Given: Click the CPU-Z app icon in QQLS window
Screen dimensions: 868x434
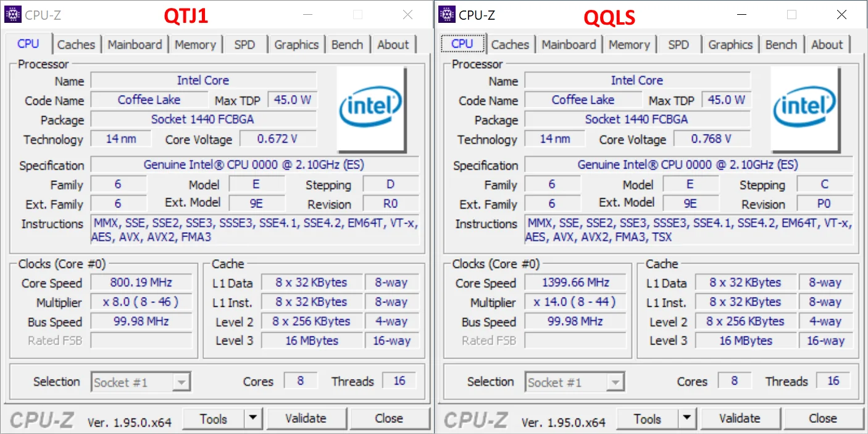Looking at the screenshot, I should [x=447, y=15].
